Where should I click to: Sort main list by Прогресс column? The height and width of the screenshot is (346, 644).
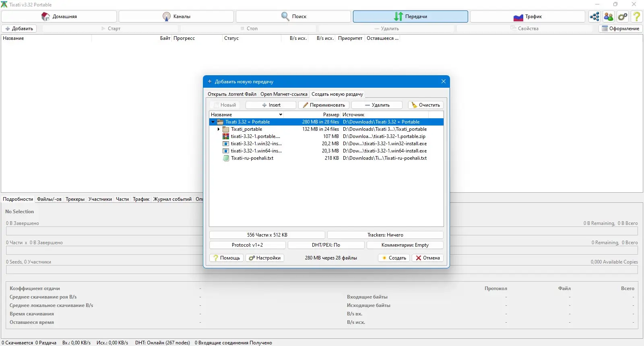(x=197, y=38)
